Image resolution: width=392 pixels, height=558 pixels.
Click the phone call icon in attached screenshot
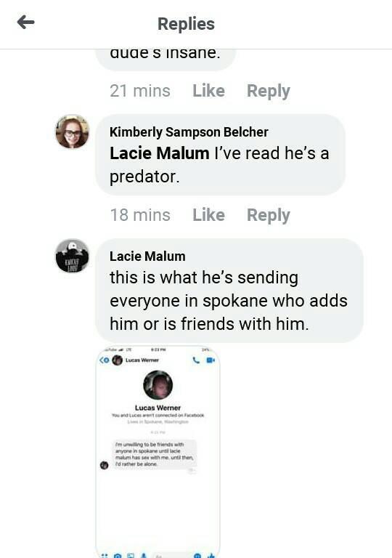(x=196, y=360)
